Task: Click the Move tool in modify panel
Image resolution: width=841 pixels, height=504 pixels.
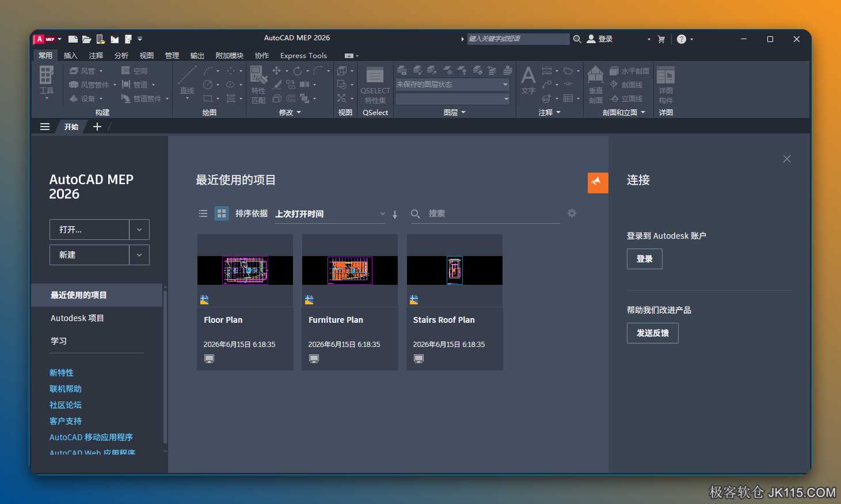Action: 277,71
